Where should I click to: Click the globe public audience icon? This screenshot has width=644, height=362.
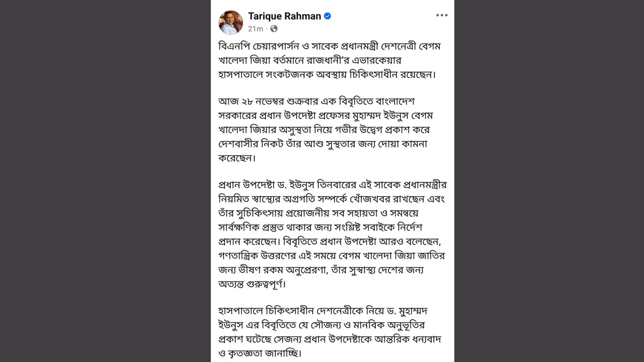click(x=274, y=29)
